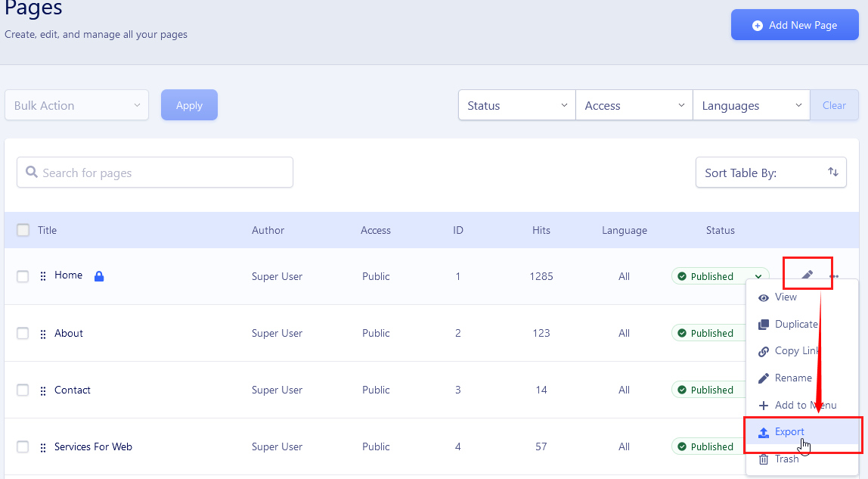Image resolution: width=868 pixels, height=479 pixels.
Task: Open the Languages filter dropdown
Action: tap(752, 105)
